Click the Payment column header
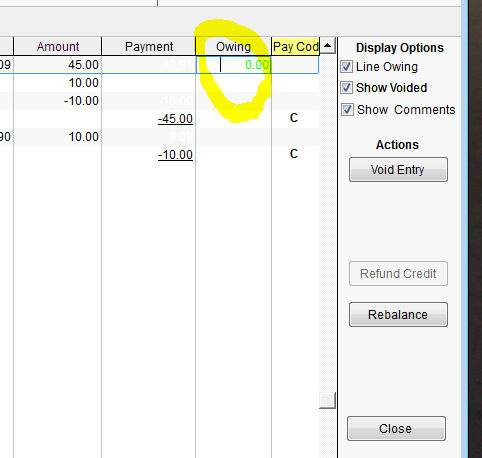 click(x=149, y=47)
